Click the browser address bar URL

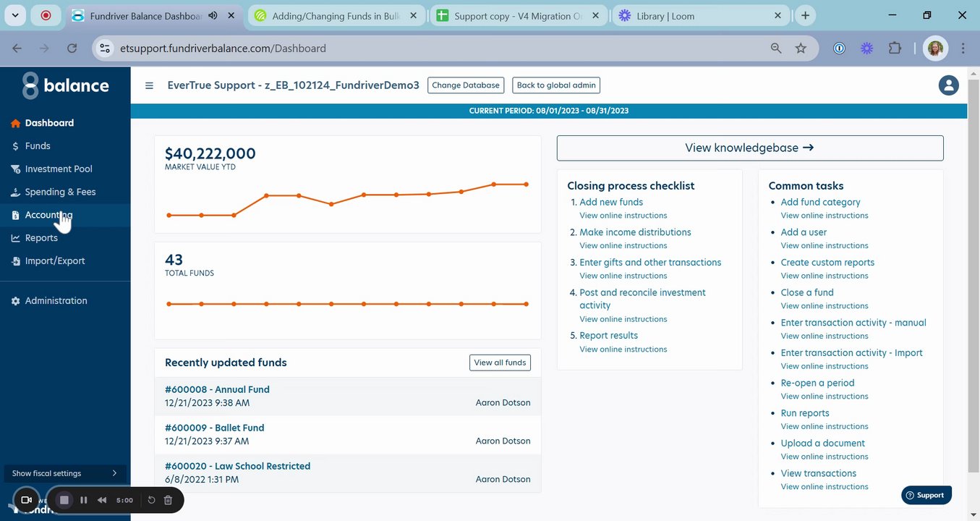[x=223, y=48]
